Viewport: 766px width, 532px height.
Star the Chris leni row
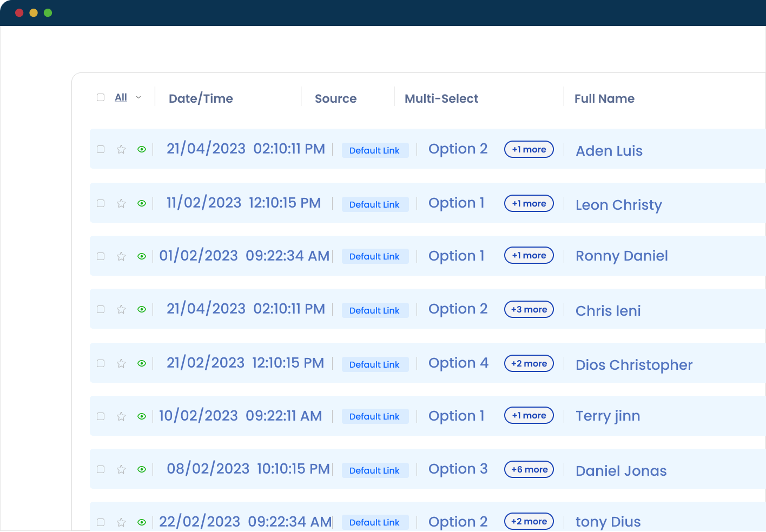[121, 309]
